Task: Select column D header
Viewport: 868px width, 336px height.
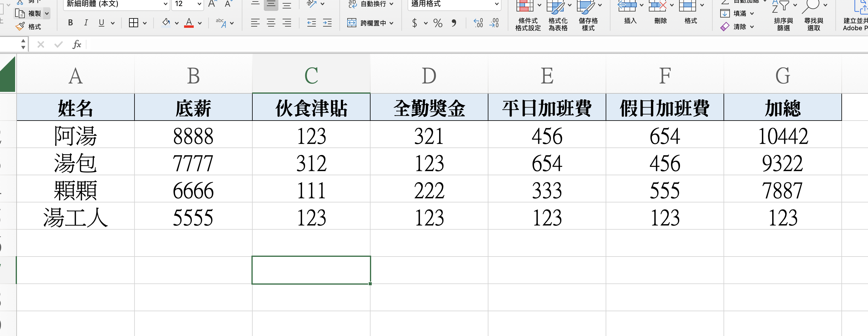Action: (429, 76)
